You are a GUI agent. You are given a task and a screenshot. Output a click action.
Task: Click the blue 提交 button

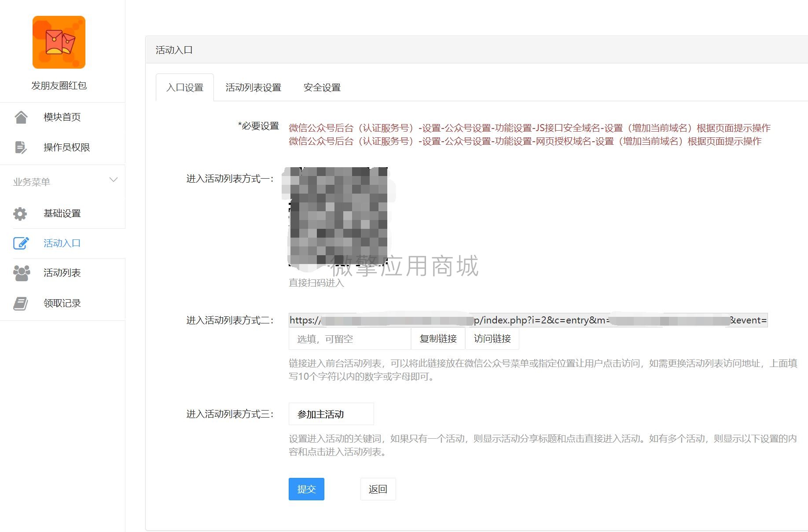306,489
